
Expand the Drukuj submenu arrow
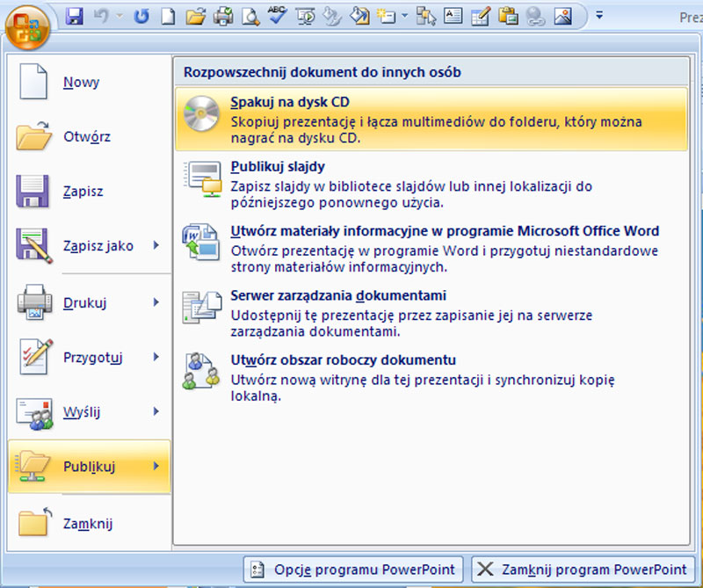(x=156, y=302)
